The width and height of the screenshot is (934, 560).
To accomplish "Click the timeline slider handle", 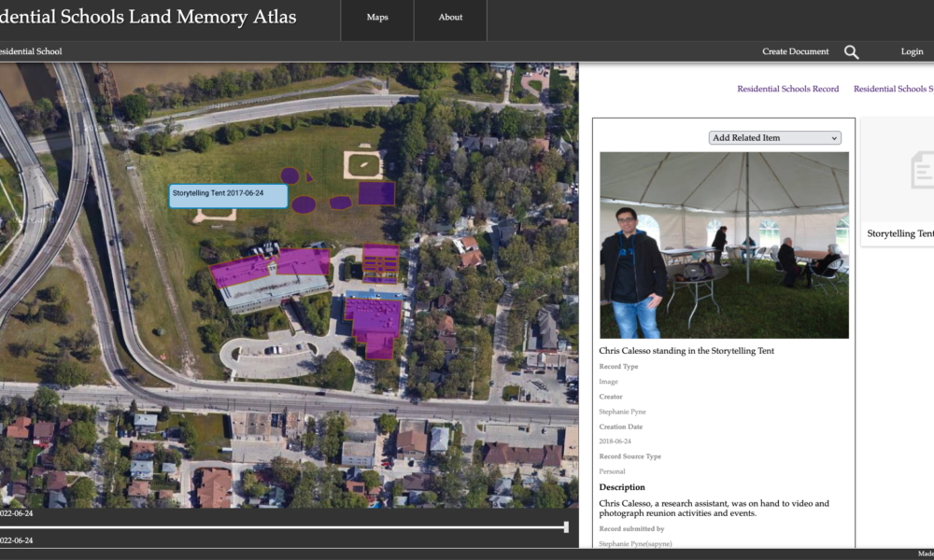I will [x=566, y=527].
